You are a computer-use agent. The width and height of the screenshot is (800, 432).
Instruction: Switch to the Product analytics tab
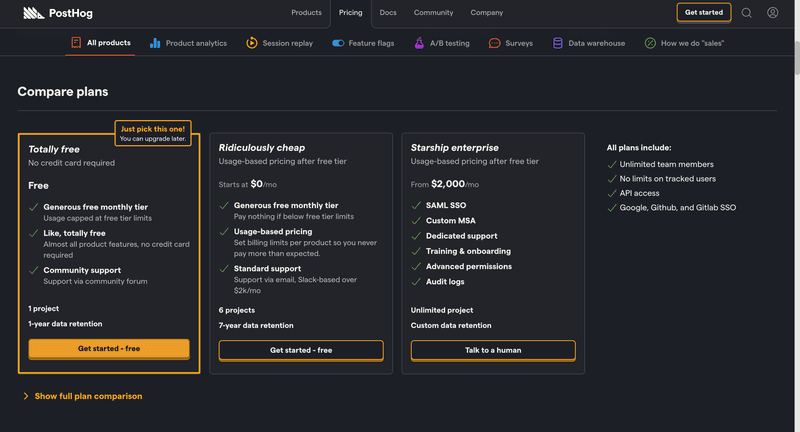[x=188, y=43]
